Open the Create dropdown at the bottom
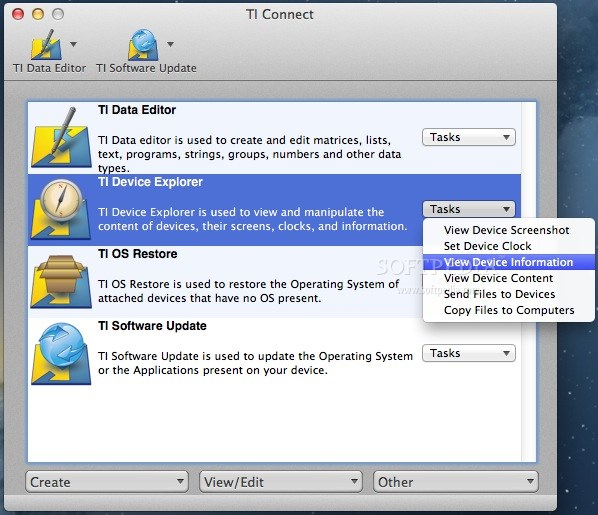The height and width of the screenshot is (515, 598). (x=107, y=482)
